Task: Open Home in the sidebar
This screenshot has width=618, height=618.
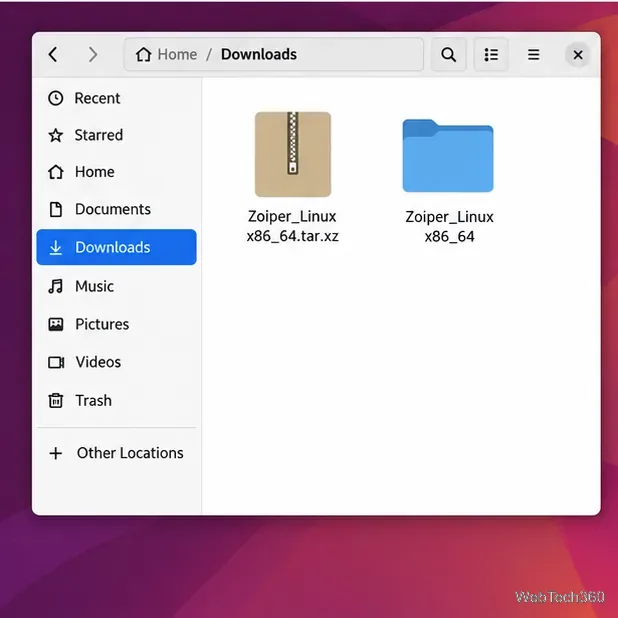Action: (117, 172)
